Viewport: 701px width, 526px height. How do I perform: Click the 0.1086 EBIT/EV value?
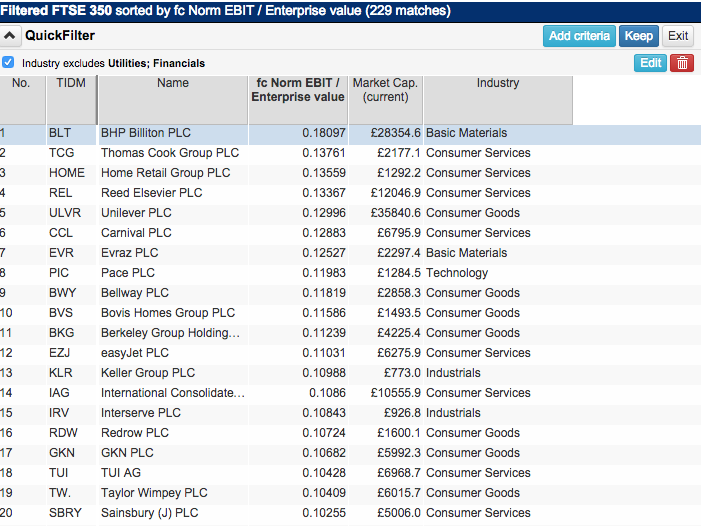tap(327, 393)
